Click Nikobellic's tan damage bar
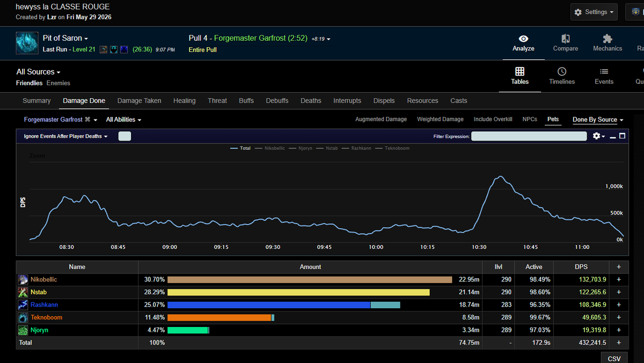The height and width of the screenshot is (363, 644). pyautogui.click(x=310, y=280)
